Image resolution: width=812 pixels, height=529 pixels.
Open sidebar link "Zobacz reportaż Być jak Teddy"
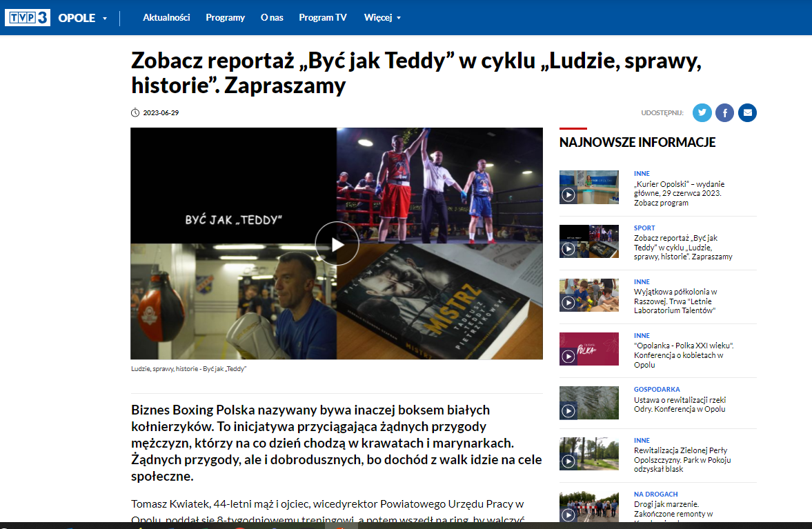[682, 248]
